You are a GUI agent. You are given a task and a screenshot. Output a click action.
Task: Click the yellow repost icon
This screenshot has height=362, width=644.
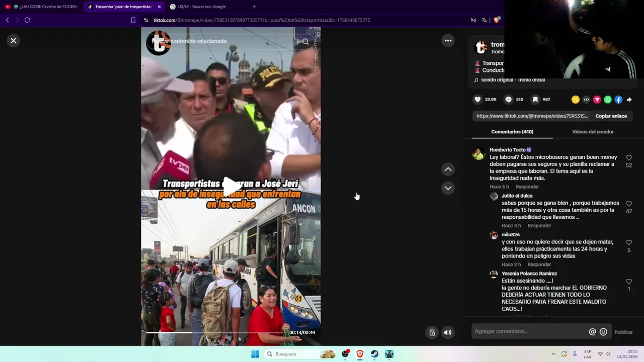click(x=575, y=100)
